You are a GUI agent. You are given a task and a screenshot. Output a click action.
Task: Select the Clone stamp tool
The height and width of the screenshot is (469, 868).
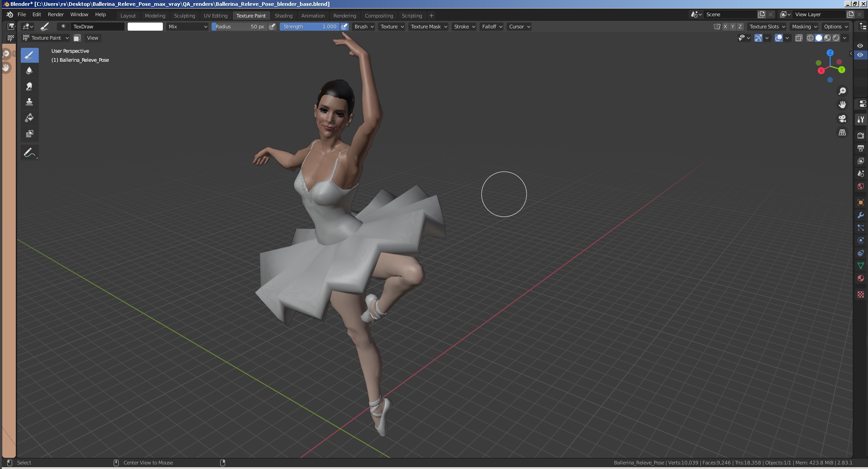coord(29,102)
